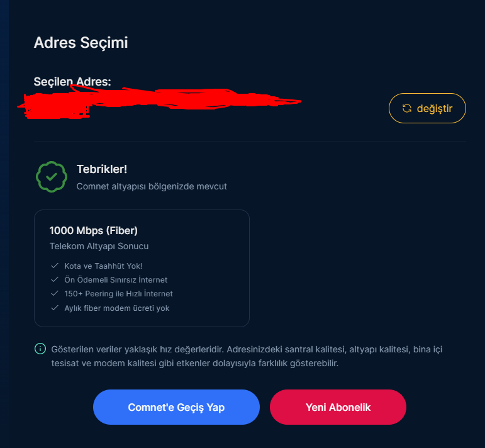Click the checkmark beside Ön Ödemeli Sınırsız İnternet
The image size is (485, 448).
[x=55, y=280]
